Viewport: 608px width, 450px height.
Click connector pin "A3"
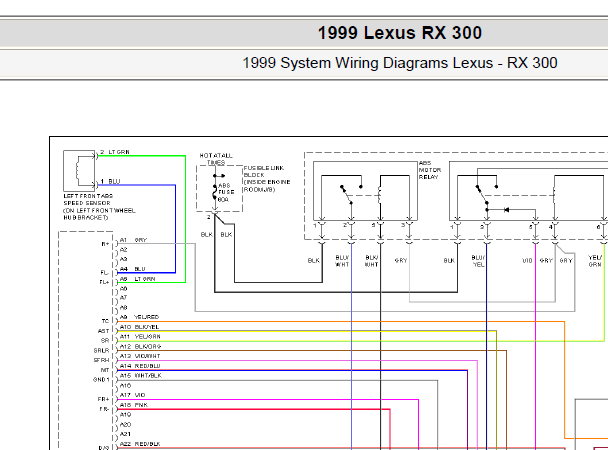(123, 259)
